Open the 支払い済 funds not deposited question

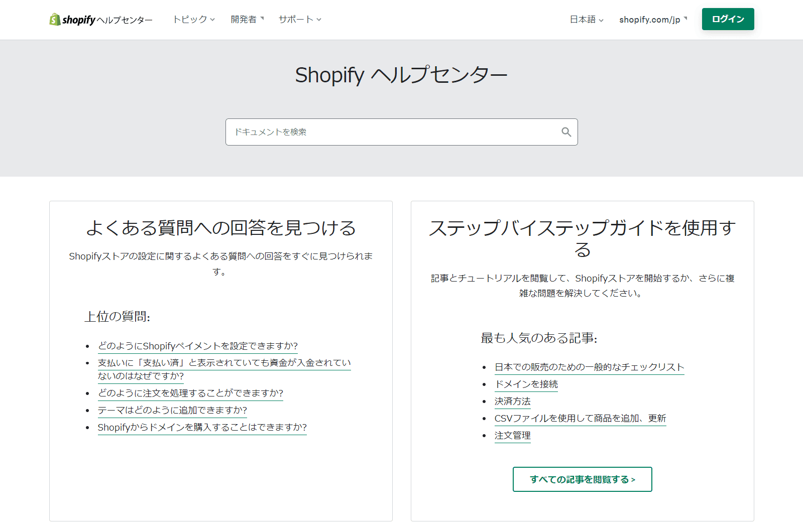pos(224,369)
